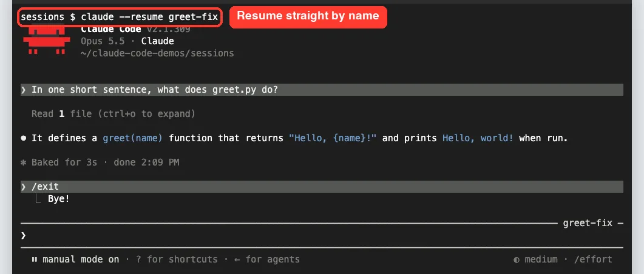The height and width of the screenshot is (274, 644).
Task: Click the 'Opus 5.5 · Claude' model line
Action: [127, 41]
